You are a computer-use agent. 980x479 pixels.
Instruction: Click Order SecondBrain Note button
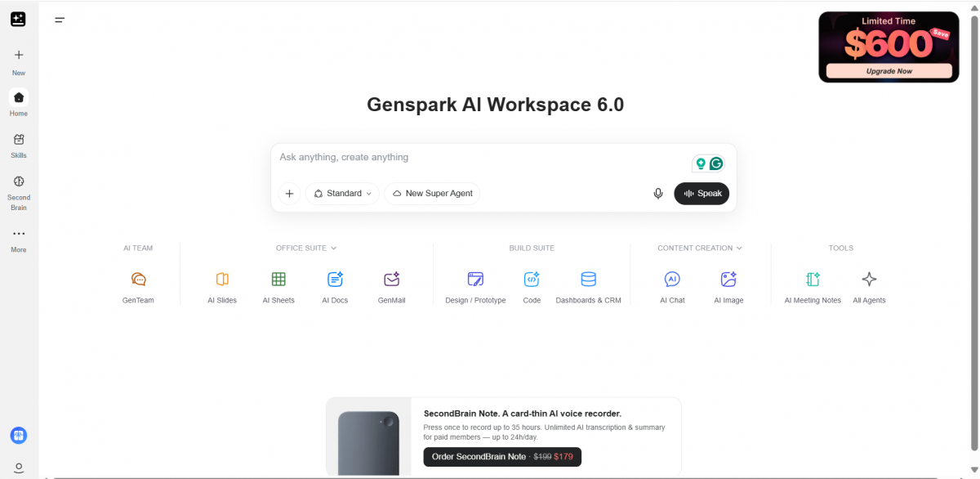(502, 457)
